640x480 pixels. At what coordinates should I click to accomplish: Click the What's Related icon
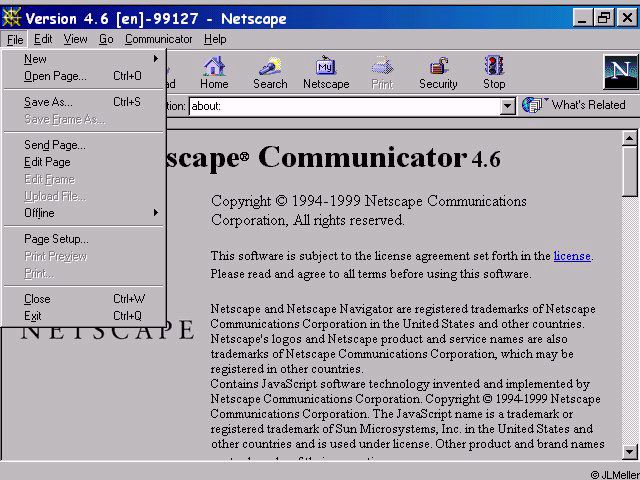tap(533, 105)
